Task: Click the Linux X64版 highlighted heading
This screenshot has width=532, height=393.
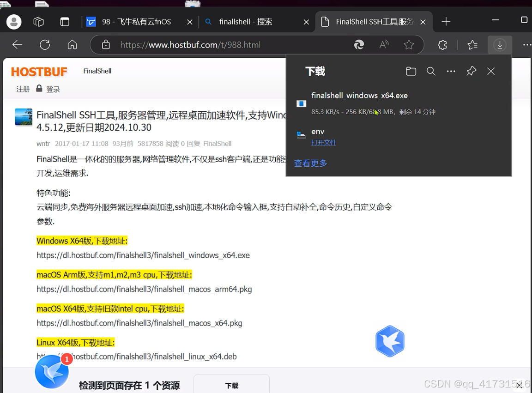Action: pyautogui.click(x=76, y=343)
